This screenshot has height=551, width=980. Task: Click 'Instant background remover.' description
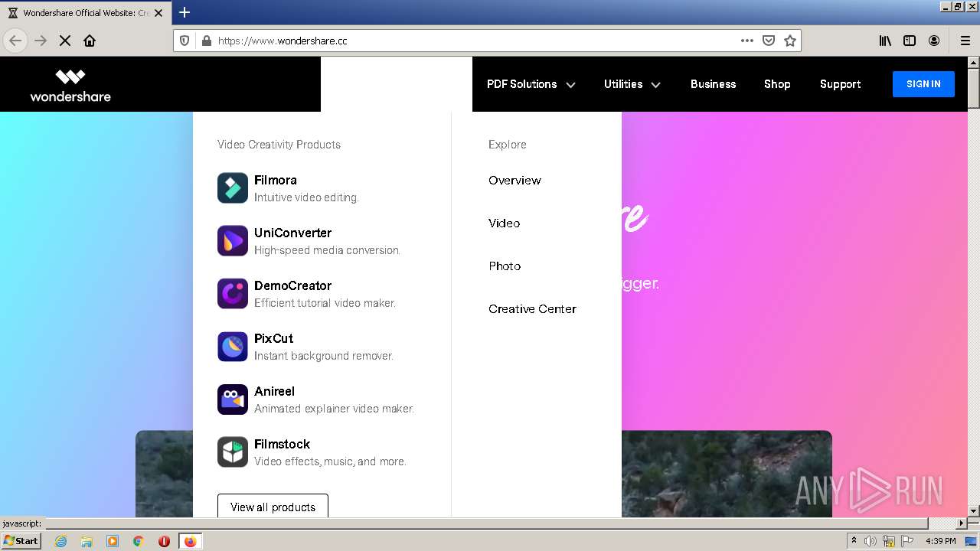[324, 356]
